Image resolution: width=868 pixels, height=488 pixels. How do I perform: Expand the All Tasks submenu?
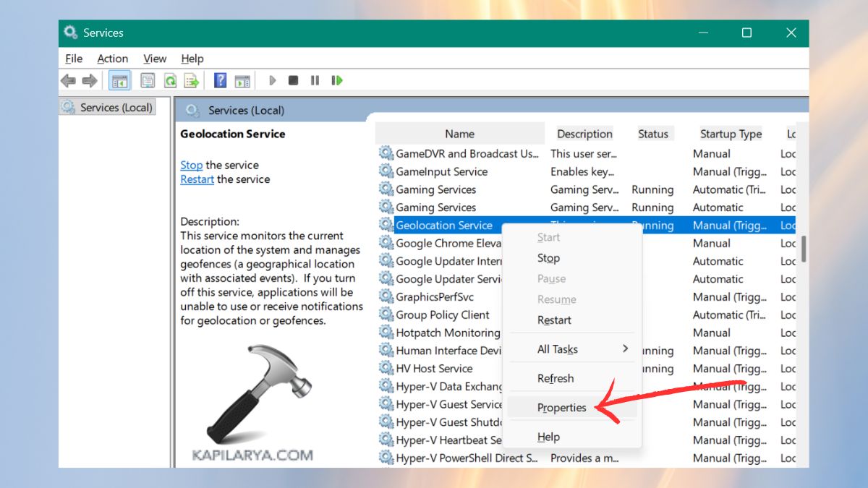571,349
